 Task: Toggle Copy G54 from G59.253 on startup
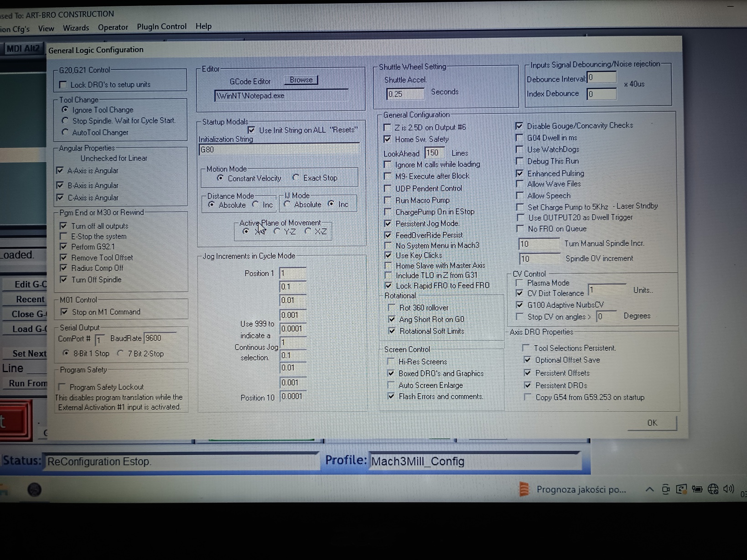point(528,397)
